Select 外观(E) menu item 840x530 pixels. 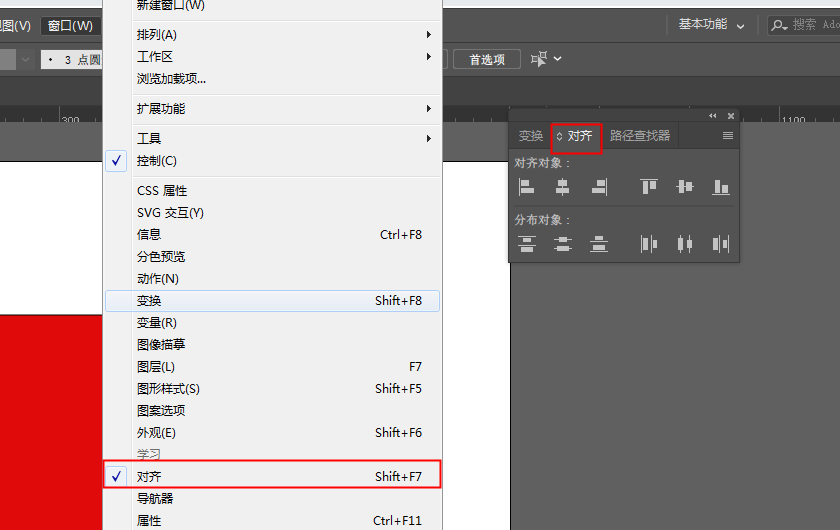[x=272, y=432]
